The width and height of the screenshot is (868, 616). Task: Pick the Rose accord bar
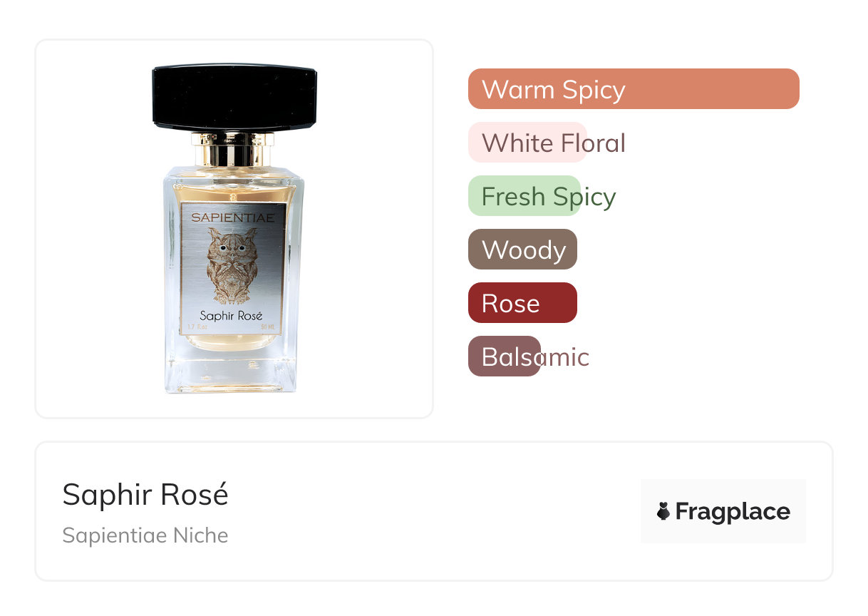pyautogui.click(x=522, y=303)
